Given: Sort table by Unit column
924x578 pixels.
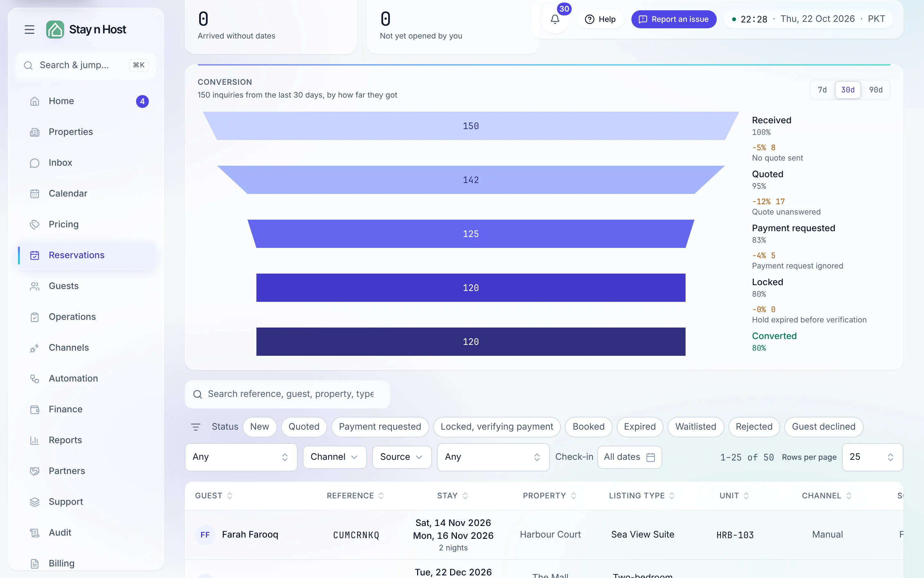Looking at the screenshot, I should pyautogui.click(x=734, y=496).
